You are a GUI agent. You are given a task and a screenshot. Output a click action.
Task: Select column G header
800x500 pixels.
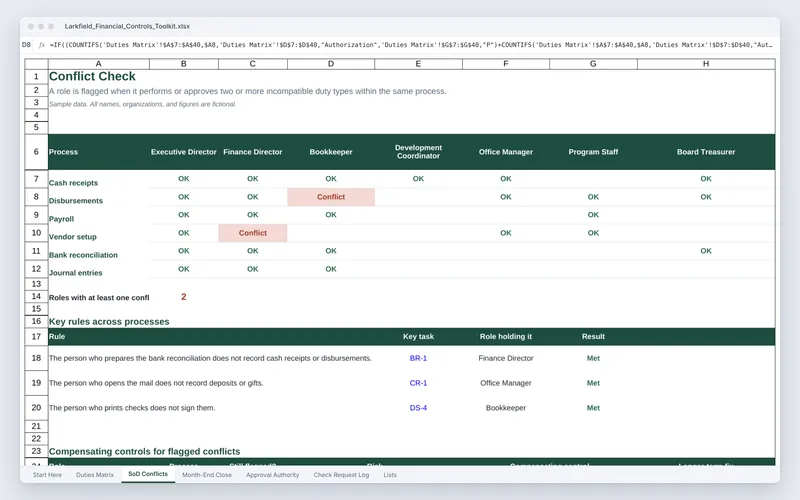click(x=593, y=64)
